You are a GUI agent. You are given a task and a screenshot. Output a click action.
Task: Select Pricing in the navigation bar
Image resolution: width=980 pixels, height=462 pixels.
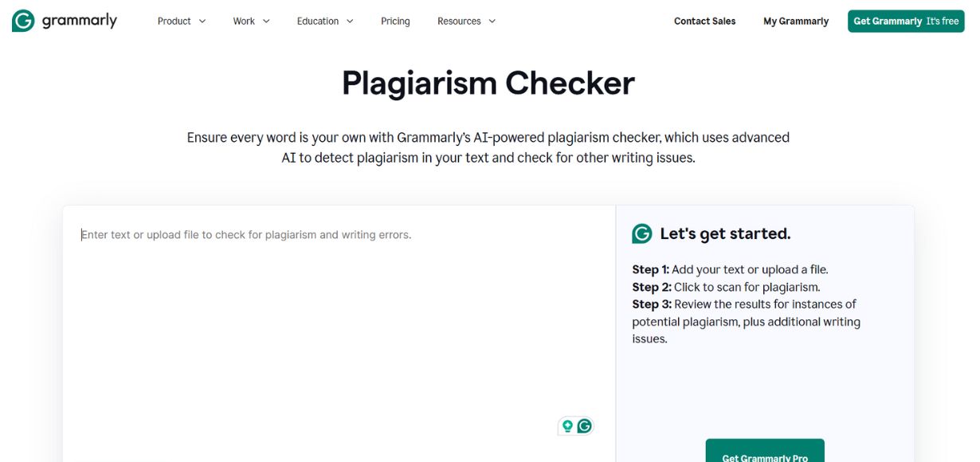point(395,21)
